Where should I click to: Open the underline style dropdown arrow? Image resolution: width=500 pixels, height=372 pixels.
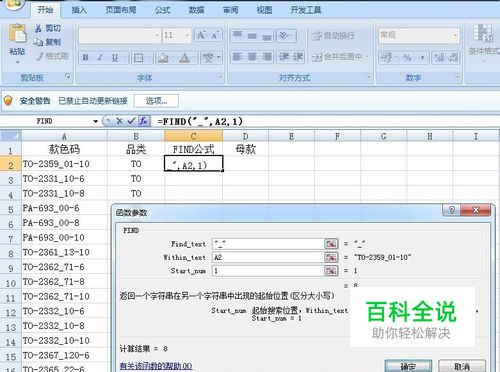[x=125, y=58]
